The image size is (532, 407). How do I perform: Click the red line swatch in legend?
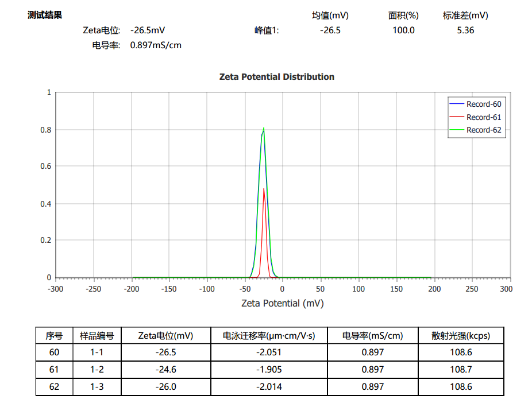point(456,117)
